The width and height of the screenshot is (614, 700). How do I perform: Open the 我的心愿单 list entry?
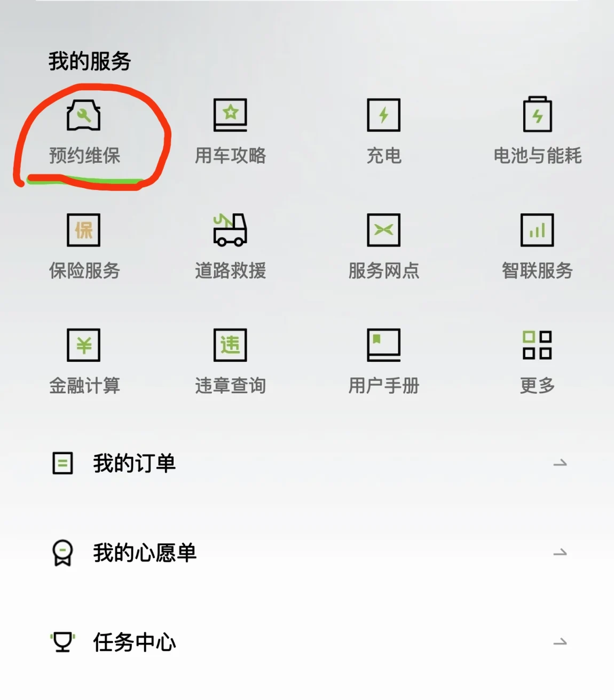click(x=307, y=553)
